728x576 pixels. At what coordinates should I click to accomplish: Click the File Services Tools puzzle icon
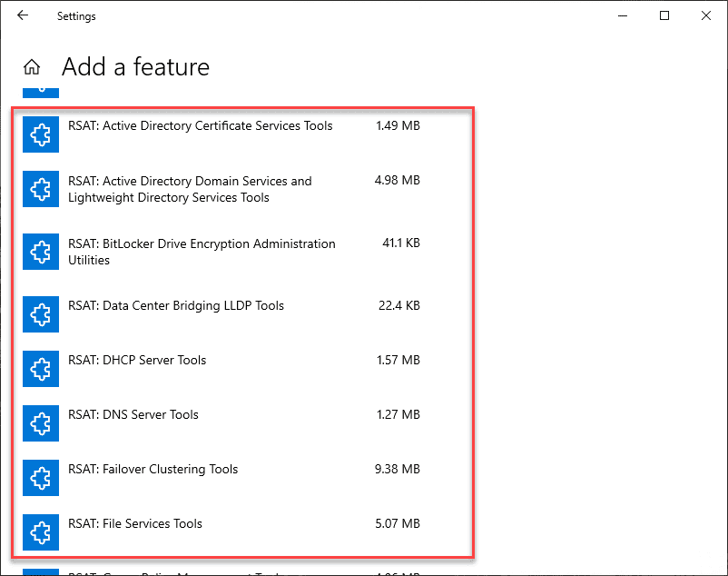tap(41, 532)
